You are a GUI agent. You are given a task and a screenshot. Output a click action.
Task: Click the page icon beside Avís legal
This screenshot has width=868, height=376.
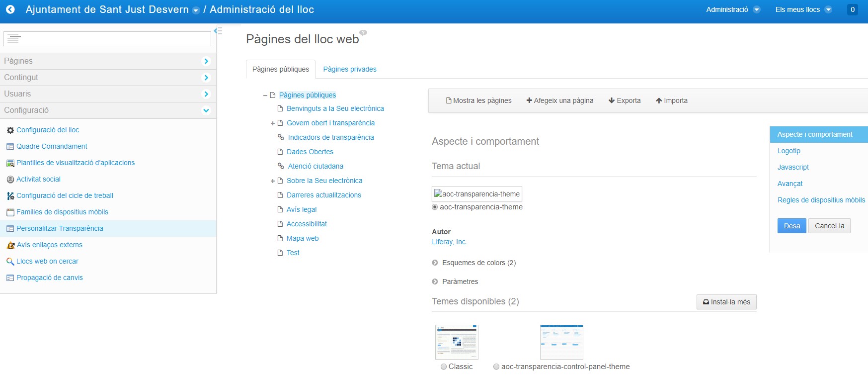[280, 209]
